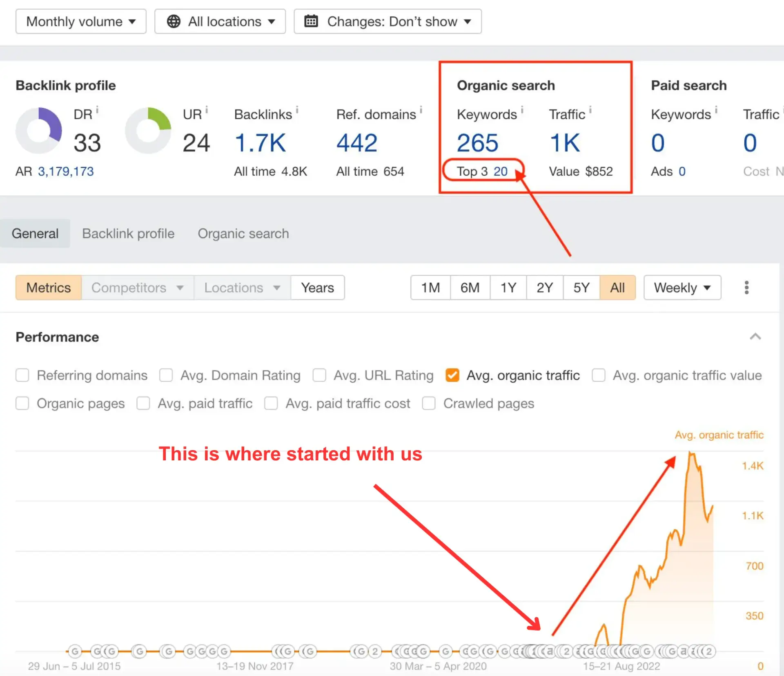Click the Backlinks info icon

[297, 110]
